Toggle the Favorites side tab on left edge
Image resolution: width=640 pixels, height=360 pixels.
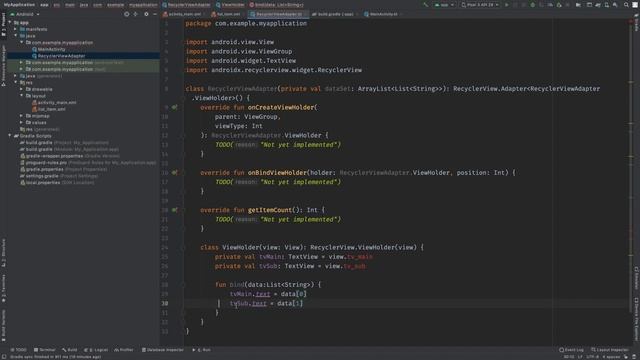[4, 289]
